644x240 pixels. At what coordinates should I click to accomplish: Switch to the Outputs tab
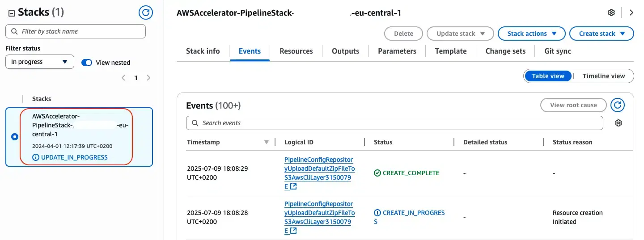(345, 51)
